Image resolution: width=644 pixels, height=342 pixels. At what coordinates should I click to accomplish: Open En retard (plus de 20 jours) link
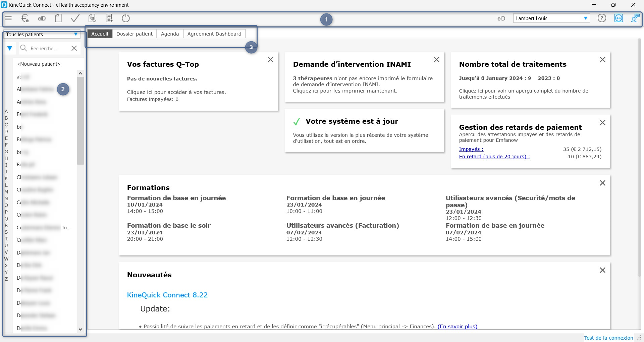coord(494,157)
